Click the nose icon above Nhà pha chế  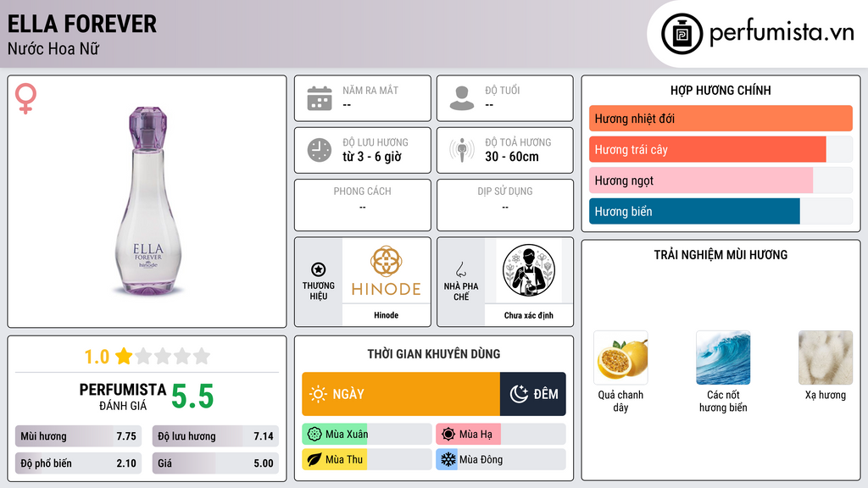(x=460, y=269)
